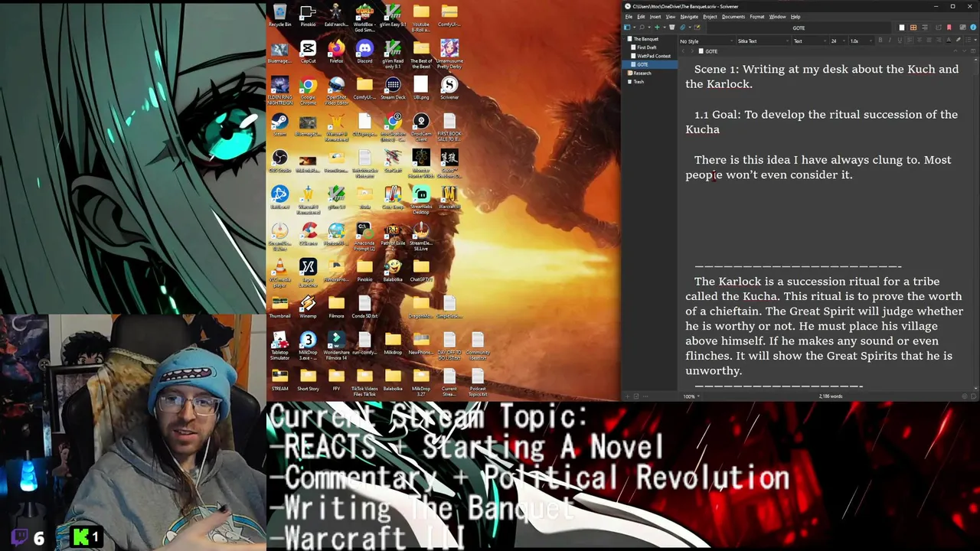Image resolution: width=980 pixels, height=551 pixels.
Task: Click the OBS Studio desktop icon
Action: click(x=279, y=161)
